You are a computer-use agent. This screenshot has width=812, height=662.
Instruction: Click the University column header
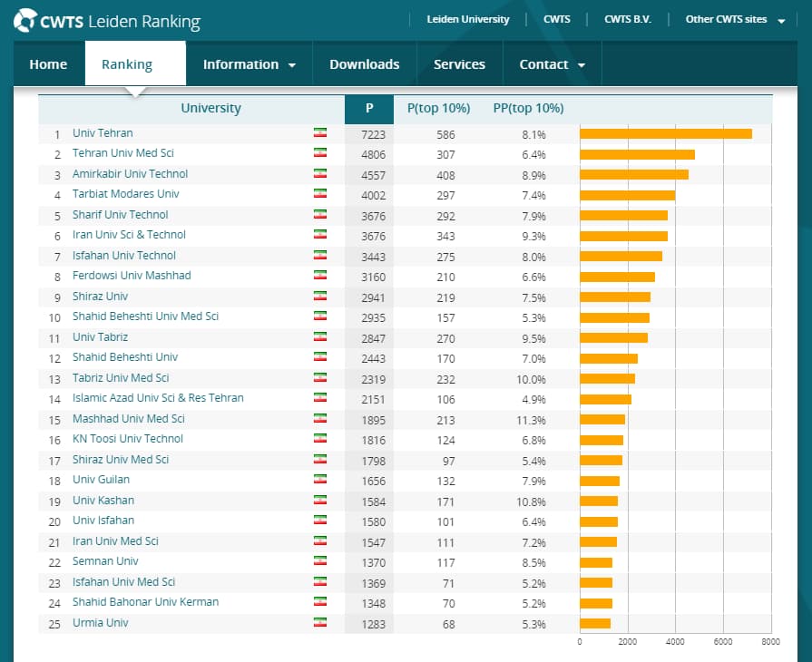[210, 108]
